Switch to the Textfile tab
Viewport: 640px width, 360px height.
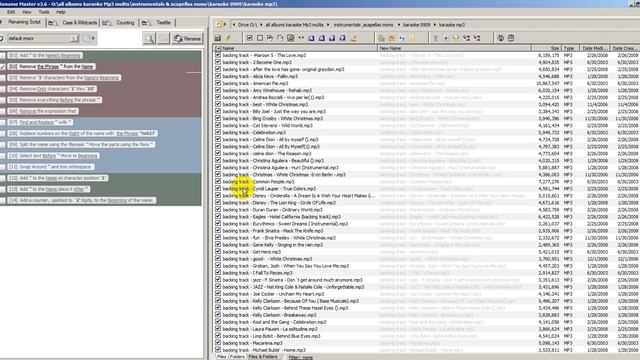click(x=158, y=22)
